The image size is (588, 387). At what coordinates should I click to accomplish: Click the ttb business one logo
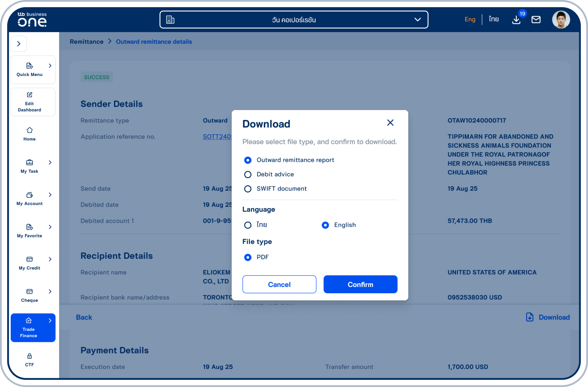(x=32, y=19)
